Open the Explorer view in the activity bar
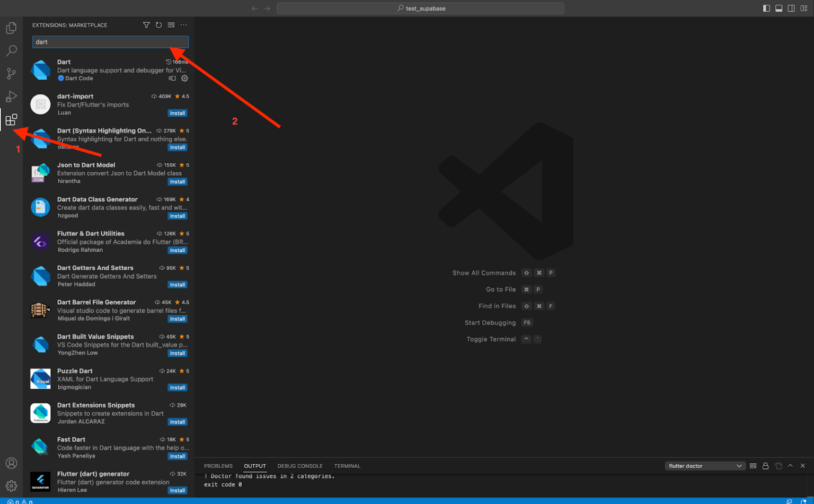 coord(11,28)
